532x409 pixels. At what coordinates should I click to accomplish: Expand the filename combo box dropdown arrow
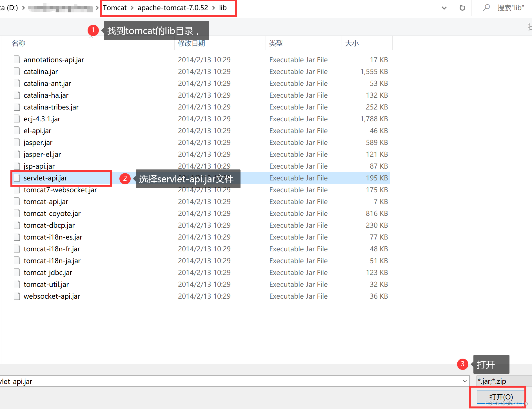point(466,381)
